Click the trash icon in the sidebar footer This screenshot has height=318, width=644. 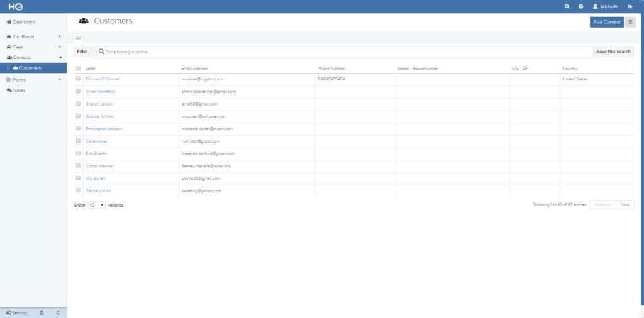[42, 313]
